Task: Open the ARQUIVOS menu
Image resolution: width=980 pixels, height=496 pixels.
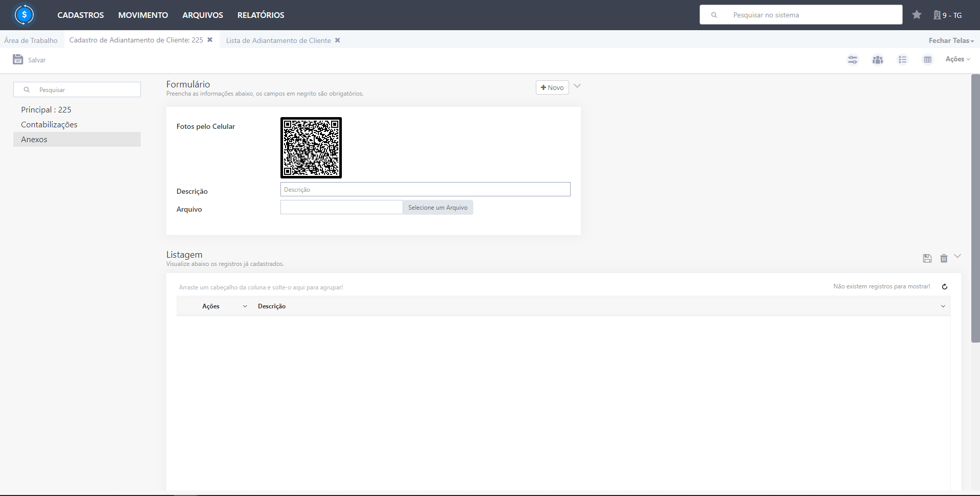Action: 203,15
